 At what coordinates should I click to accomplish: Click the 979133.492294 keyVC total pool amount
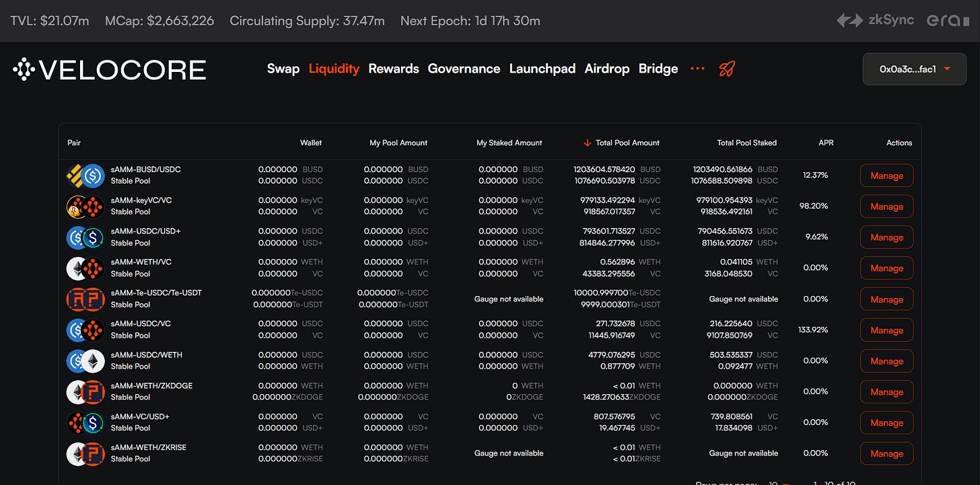pos(620,200)
